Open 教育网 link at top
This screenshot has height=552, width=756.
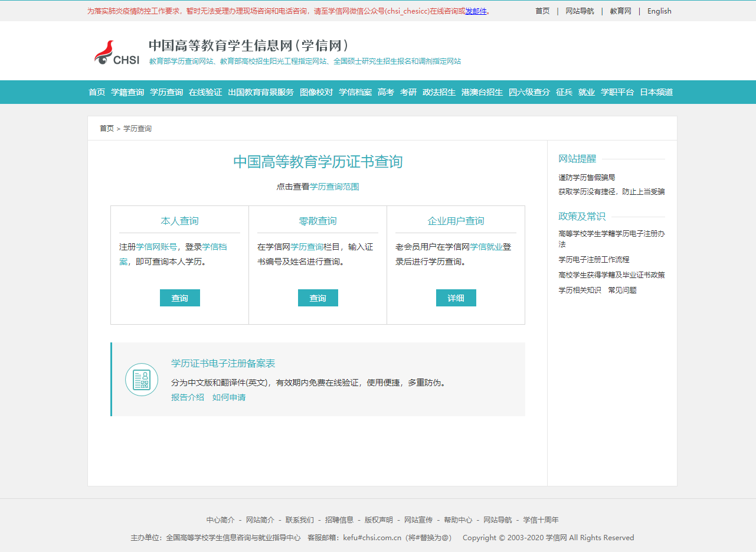coord(621,11)
